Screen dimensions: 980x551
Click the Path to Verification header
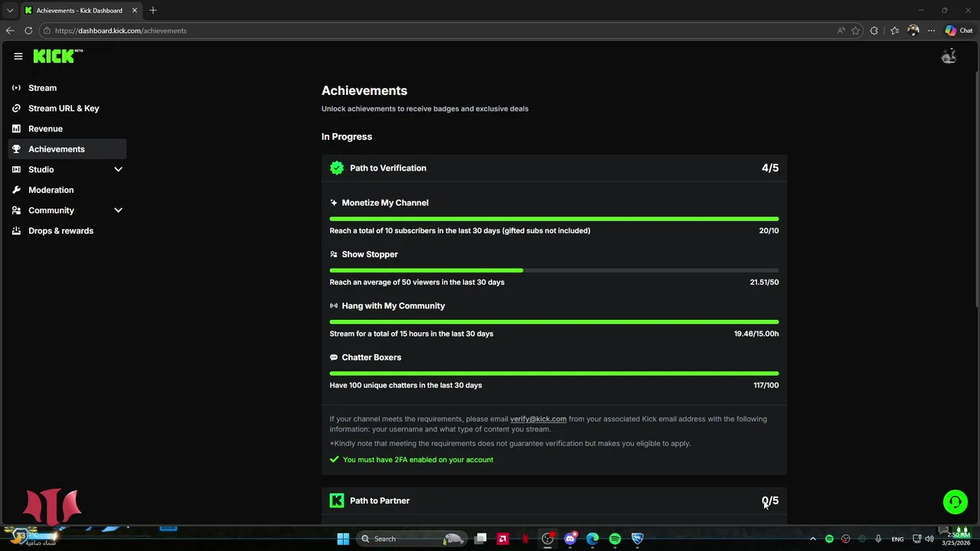click(554, 168)
